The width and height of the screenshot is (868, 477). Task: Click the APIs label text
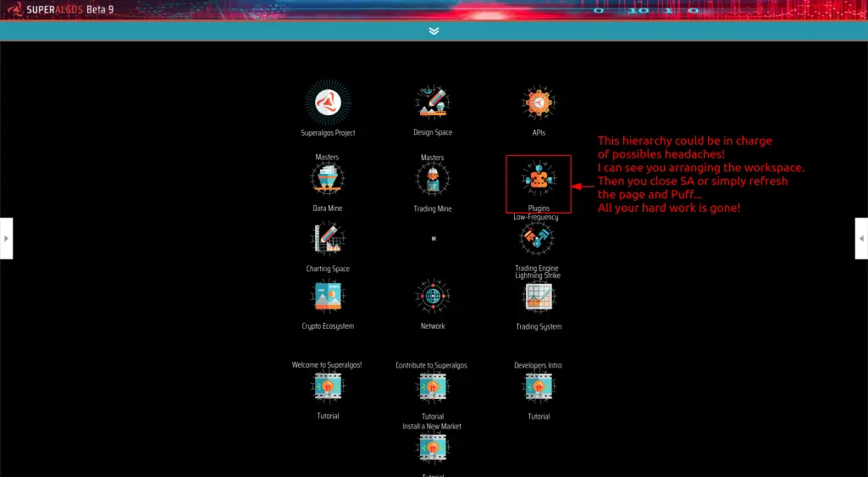[x=539, y=133]
